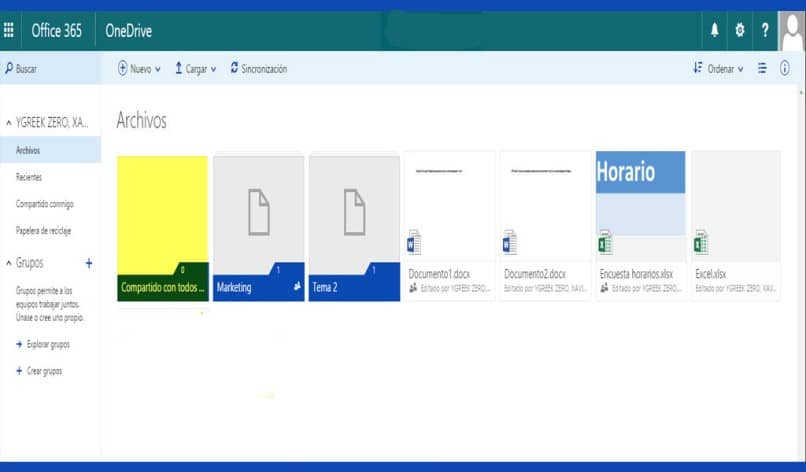806x472 pixels.
Task: Click the Word icon on Documento1.docx
Action: pyautogui.click(x=414, y=243)
